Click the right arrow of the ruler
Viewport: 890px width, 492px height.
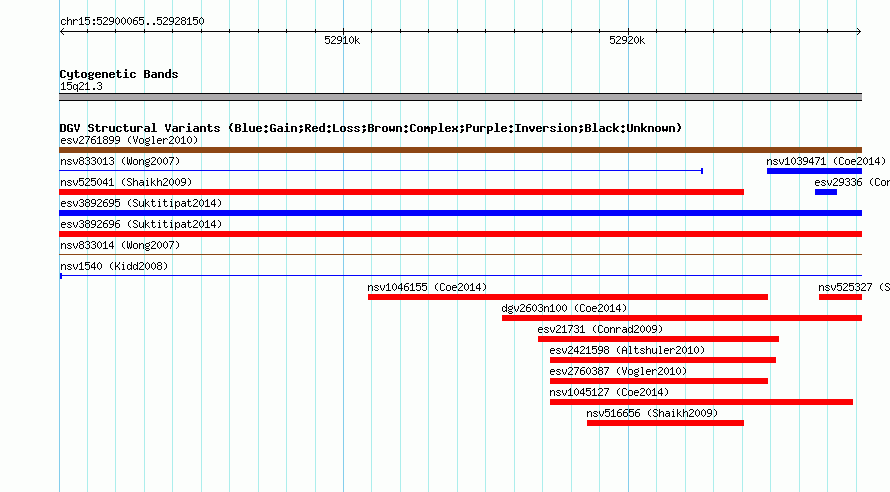point(859,32)
